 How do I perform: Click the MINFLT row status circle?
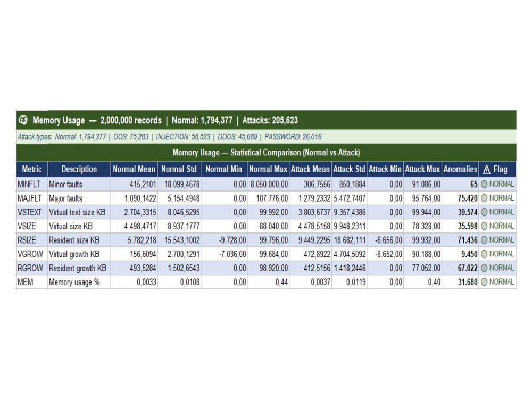tap(484, 184)
